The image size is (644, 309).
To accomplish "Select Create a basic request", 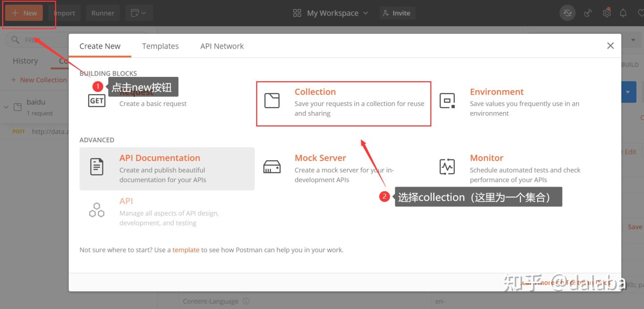I will click(x=153, y=104).
